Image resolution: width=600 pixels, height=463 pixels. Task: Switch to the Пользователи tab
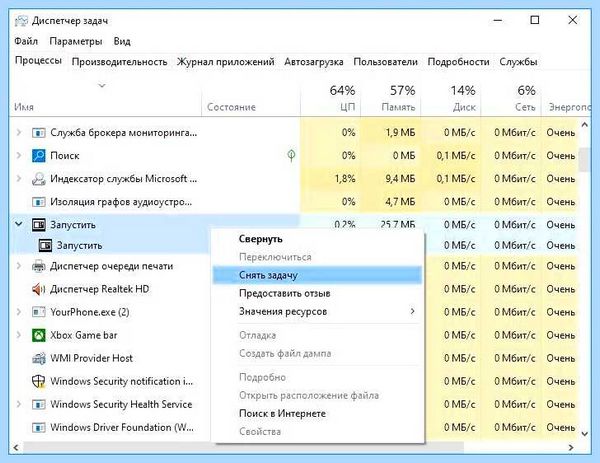pos(385,62)
